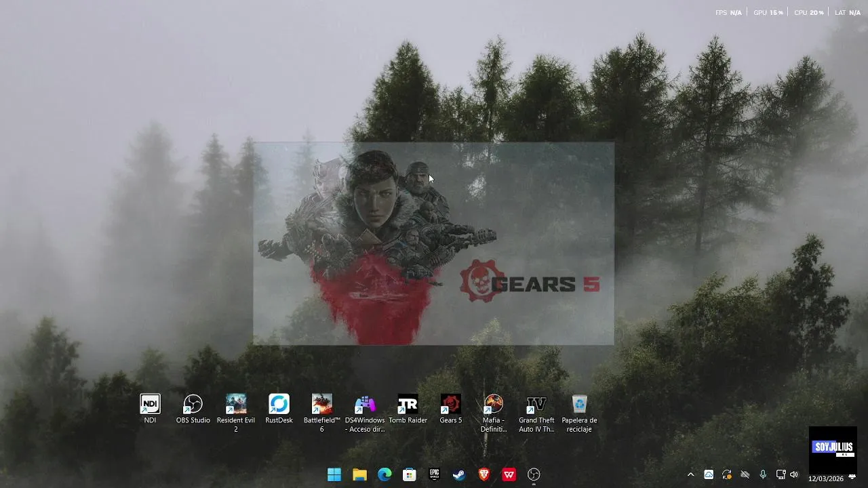This screenshot has height=488, width=868.
Task: Select the Gears 5 desktop shortcut
Action: click(x=451, y=409)
